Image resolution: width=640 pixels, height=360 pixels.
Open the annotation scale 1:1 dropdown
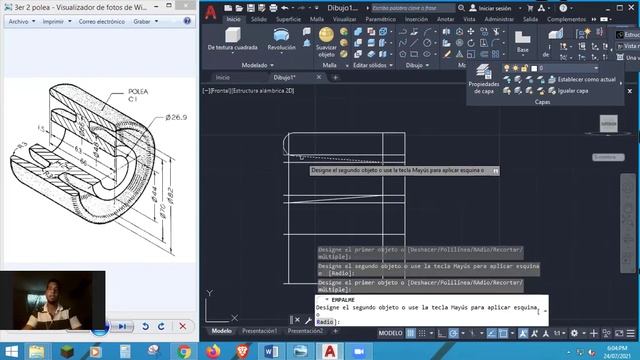pos(559,333)
